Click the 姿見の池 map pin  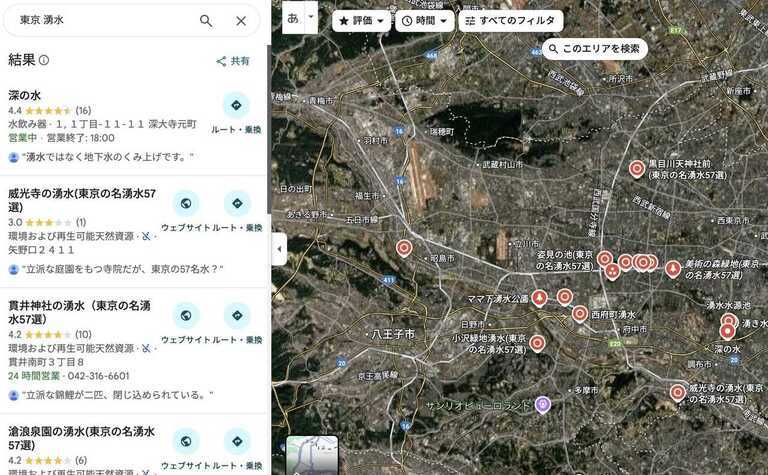(605, 259)
